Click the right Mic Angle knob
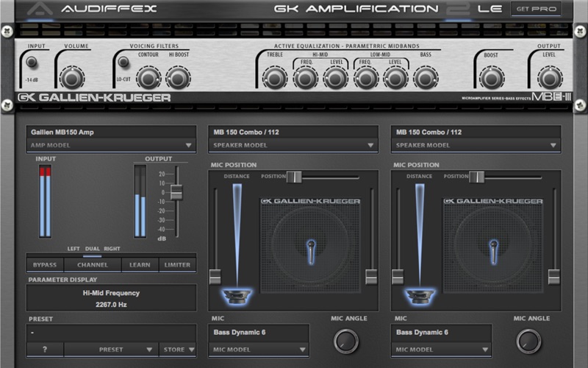Viewport: 588px width, 368px height. click(528, 342)
